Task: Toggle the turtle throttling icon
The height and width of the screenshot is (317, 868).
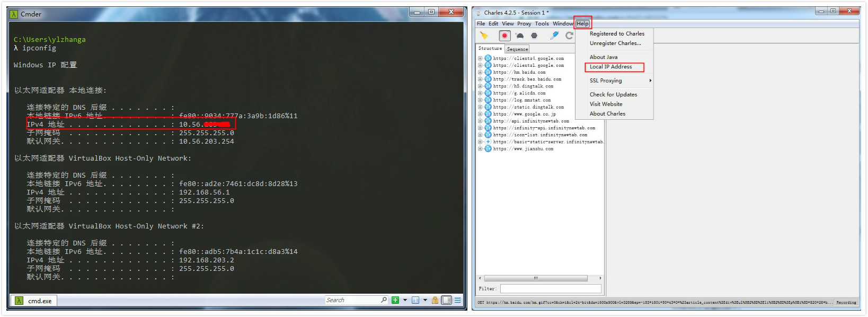Action: [x=519, y=36]
